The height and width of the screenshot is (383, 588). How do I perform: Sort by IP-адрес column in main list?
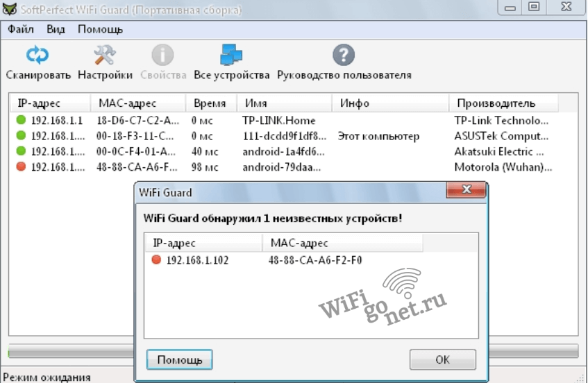coord(50,103)
